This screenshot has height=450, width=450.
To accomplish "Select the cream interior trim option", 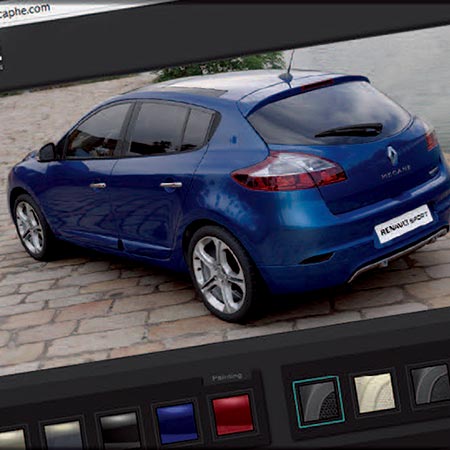I will click(375, 393).
